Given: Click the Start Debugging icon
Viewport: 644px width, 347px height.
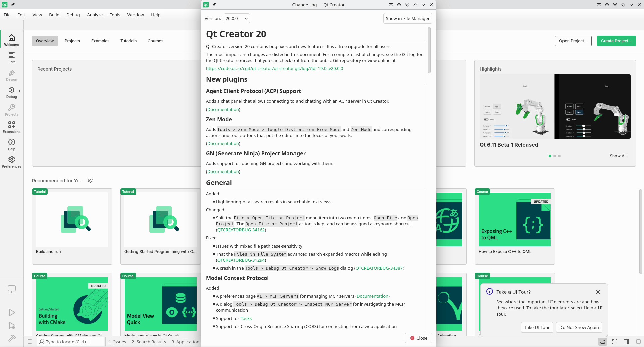Looking at the screenshot, I should 12,325.
